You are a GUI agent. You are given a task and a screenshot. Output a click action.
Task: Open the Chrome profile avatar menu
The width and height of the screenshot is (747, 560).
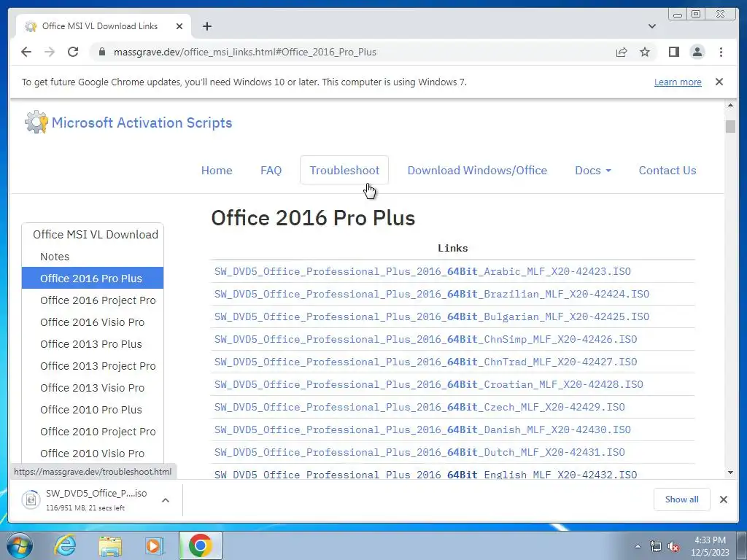click(697, 52)
